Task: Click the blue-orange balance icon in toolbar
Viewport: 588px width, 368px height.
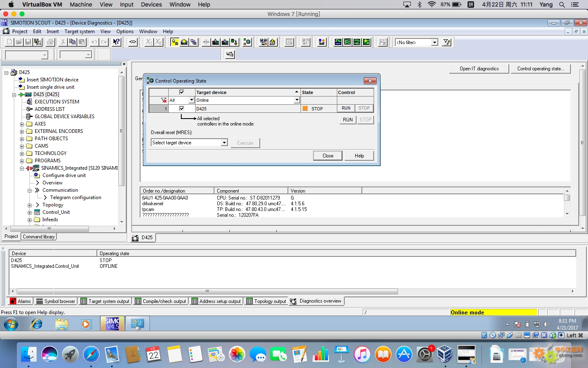Action: 322,42
